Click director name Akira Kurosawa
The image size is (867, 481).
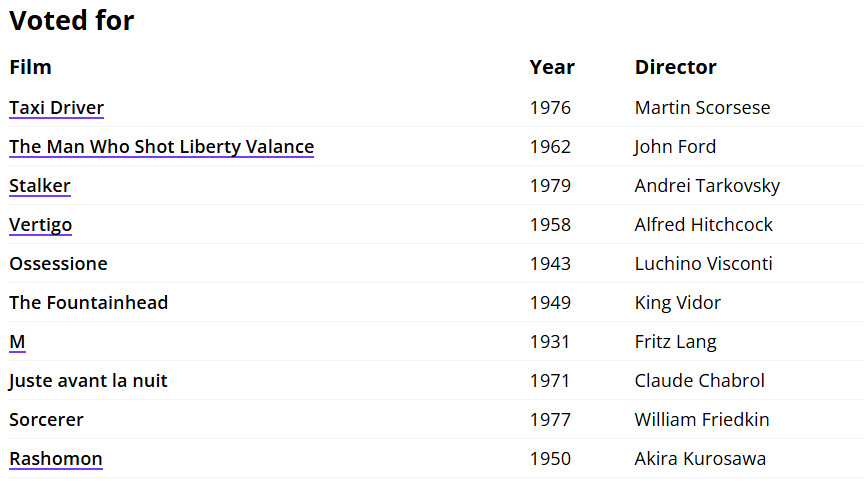click(700, 458)
